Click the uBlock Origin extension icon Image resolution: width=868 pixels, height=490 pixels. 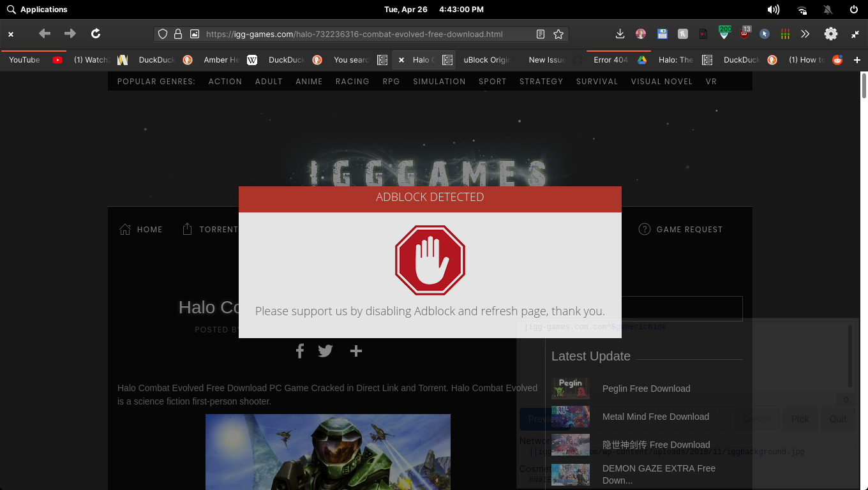click(745, 34)
